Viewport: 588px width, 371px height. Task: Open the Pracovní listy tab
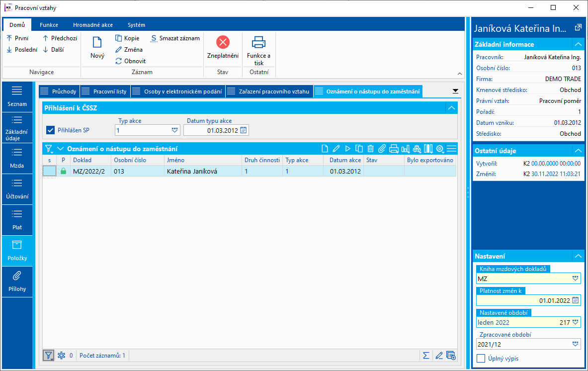(x=104, y=92)
